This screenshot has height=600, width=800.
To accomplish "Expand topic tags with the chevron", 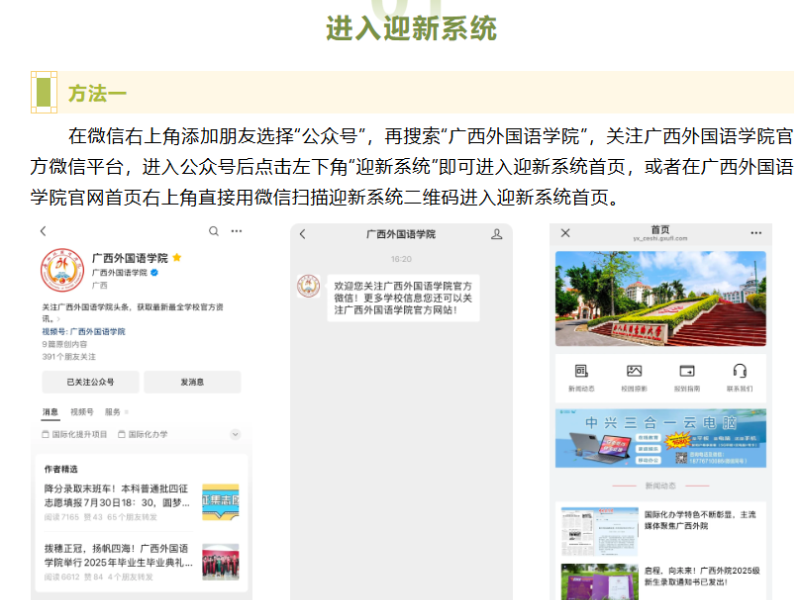I will pos(235,434).
